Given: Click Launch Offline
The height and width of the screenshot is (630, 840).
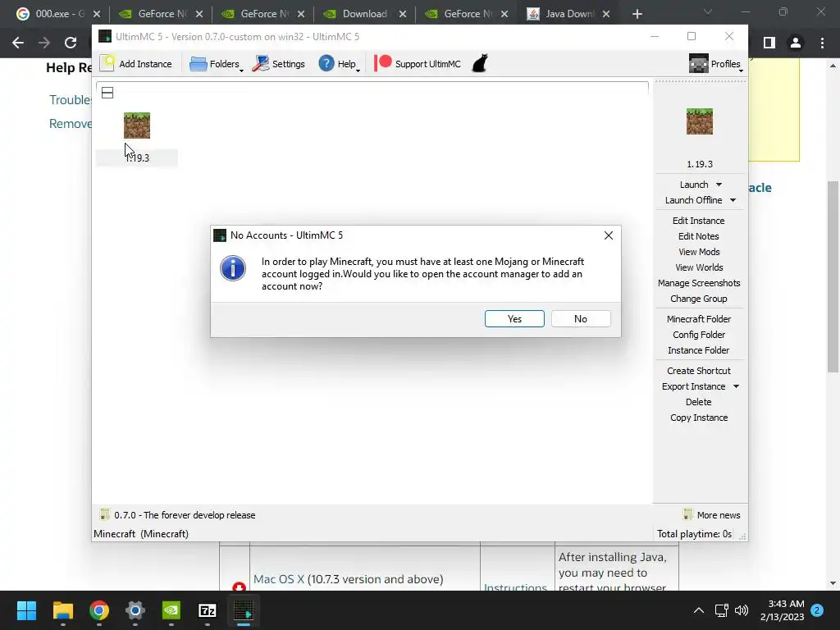Looking at the screenshot, I should click(693, 200).
